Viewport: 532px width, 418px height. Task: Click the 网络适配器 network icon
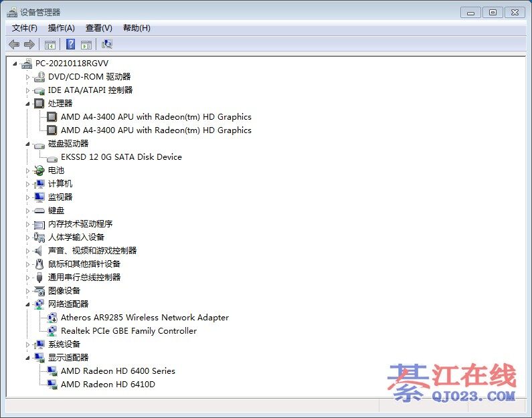39,304
